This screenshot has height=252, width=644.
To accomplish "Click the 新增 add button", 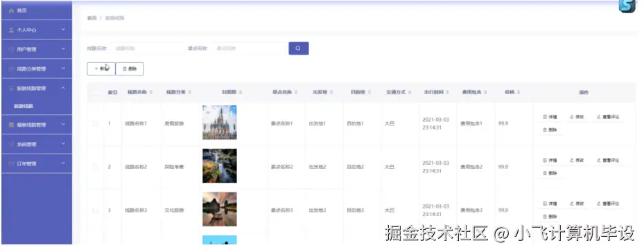I will pos(101,69).
